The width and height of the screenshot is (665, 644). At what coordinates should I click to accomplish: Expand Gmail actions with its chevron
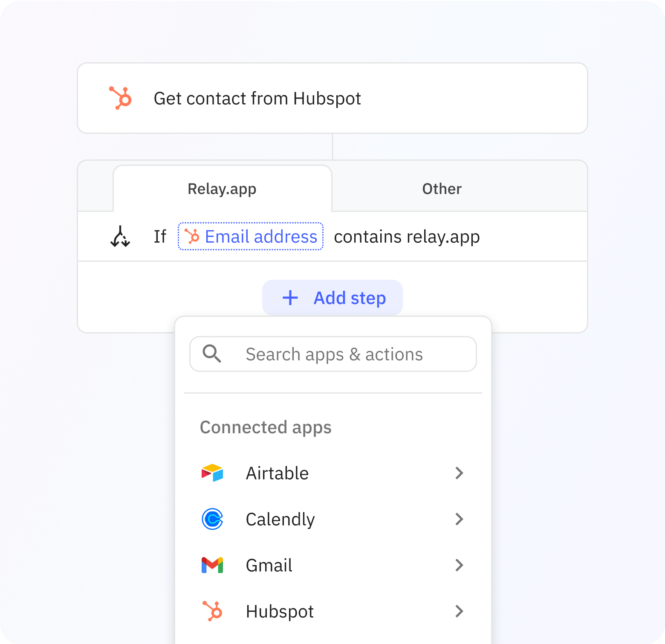[459, 565]
